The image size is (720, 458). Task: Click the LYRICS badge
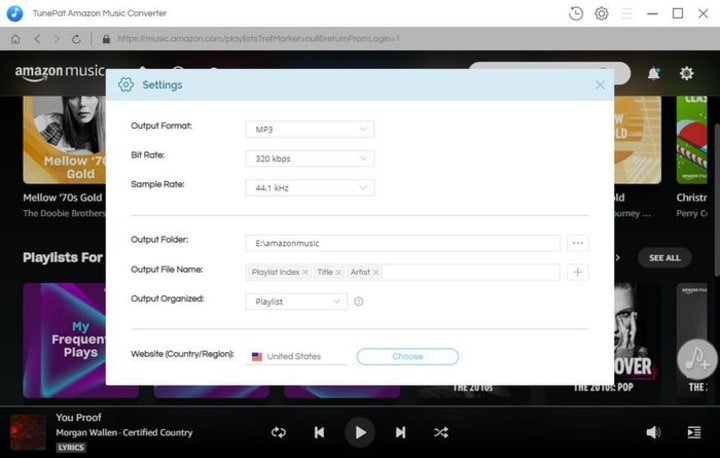pyautogui.click(x=71, y=447)
